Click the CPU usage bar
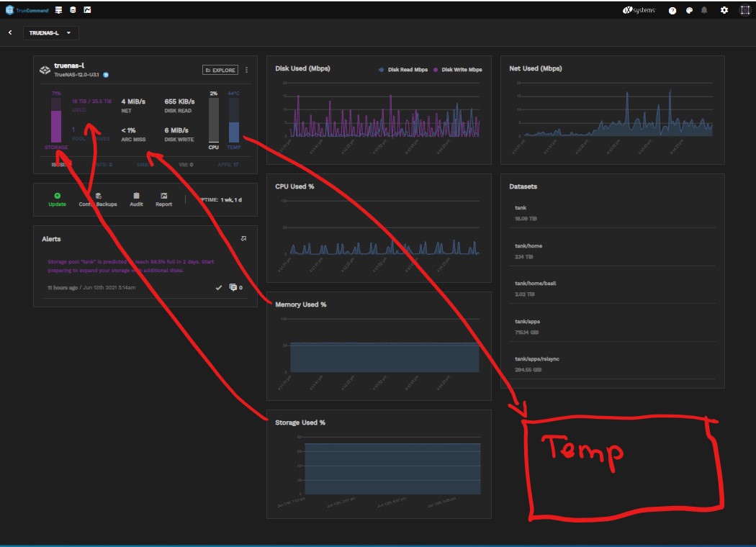756x547 pixels. [214, 120]
